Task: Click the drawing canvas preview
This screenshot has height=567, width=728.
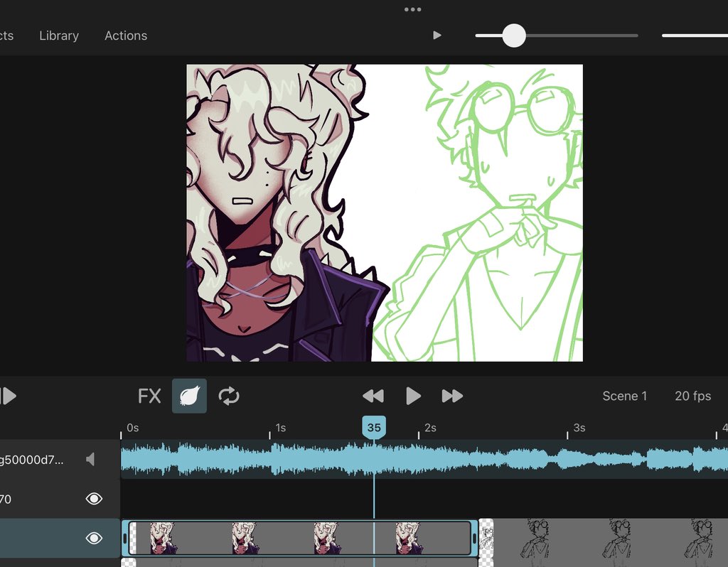Action: tap(385, 213)
